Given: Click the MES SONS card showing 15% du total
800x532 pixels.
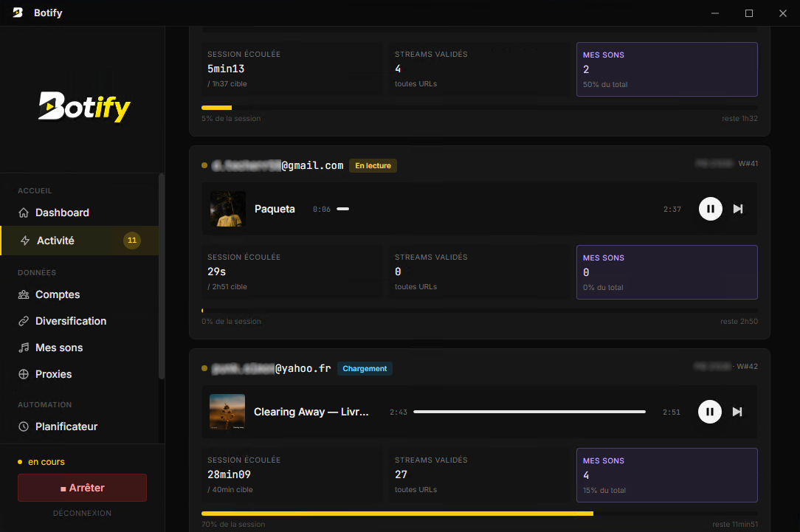Looking at the screenshot, I should 667,475.
